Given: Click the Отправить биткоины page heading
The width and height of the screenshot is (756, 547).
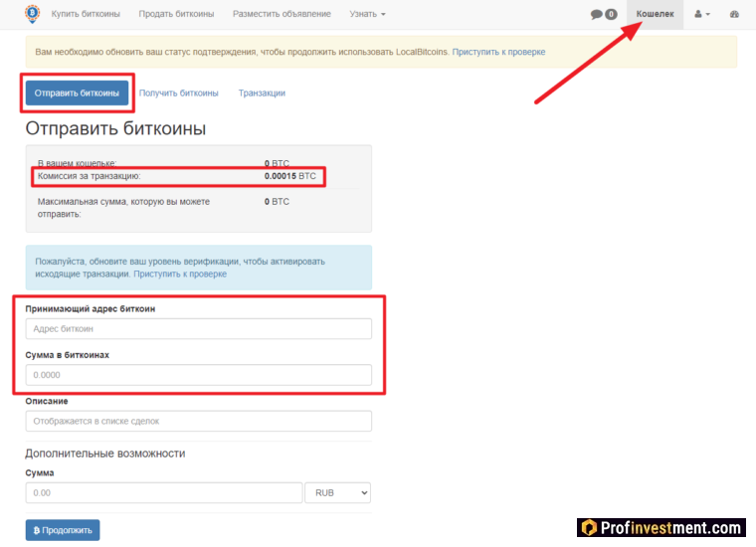Looking at the screenshot, I should (115, 128).
